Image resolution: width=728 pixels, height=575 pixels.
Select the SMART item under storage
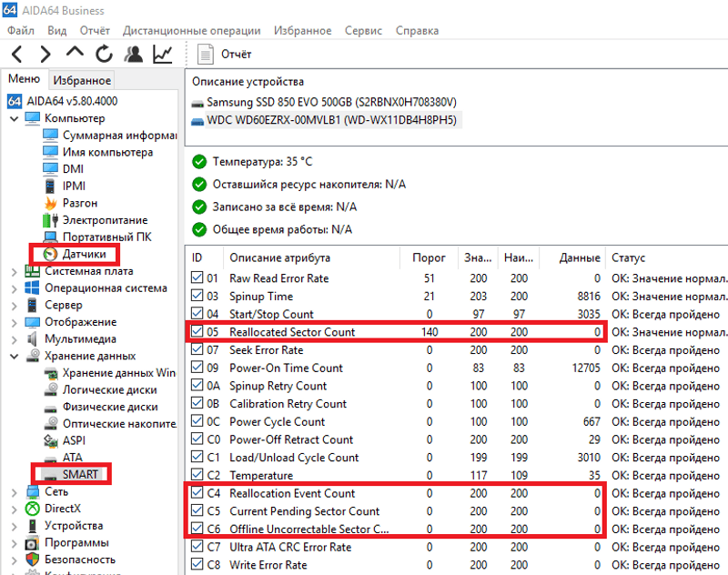point(80,474)
